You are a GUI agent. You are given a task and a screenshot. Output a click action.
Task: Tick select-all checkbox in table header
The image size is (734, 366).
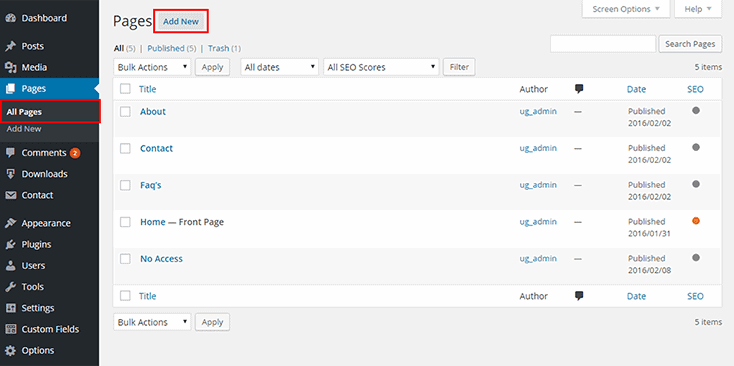125,89
